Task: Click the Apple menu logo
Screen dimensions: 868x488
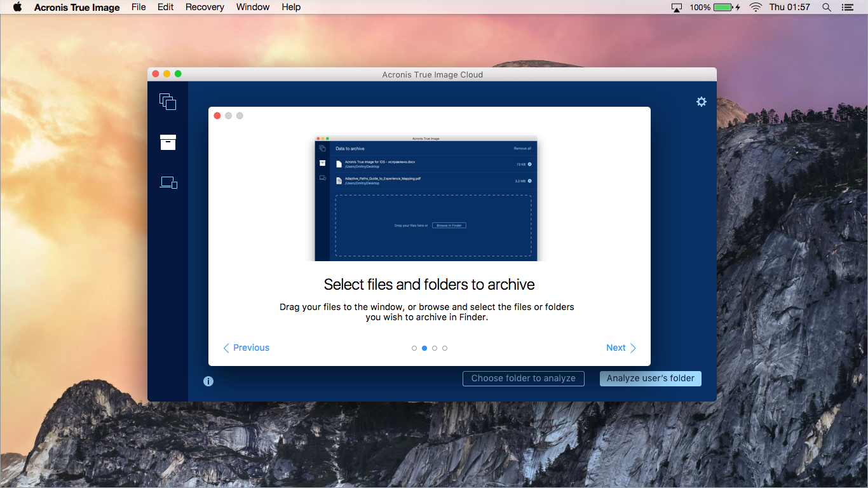Action: coord(17,7)
